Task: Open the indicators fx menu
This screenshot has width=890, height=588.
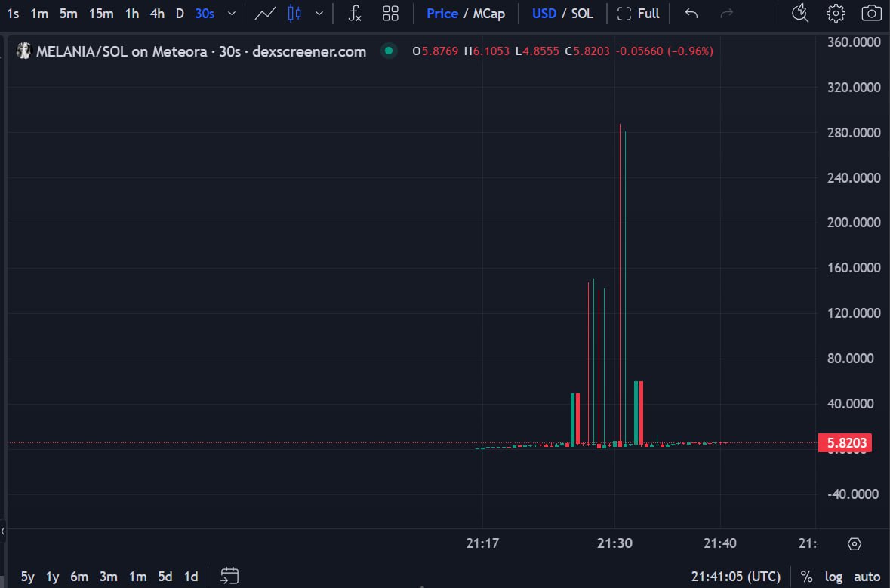Action: pos(354,14)
